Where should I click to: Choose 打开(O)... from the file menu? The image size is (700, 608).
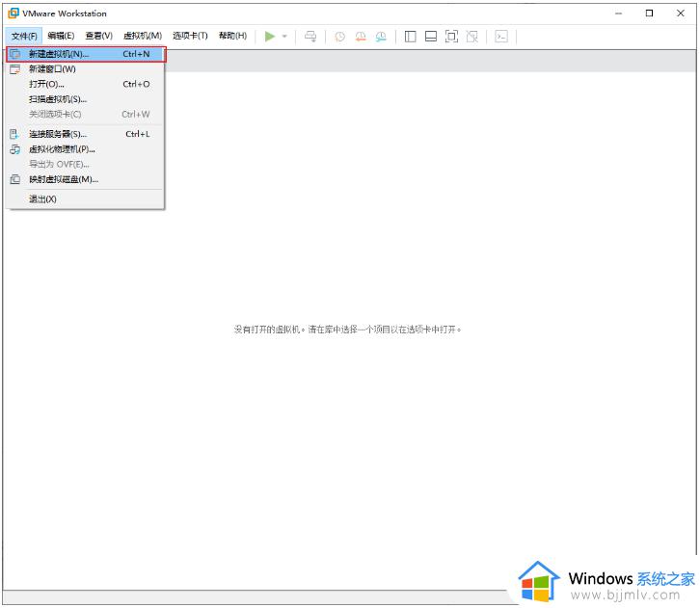pos(86,84)
